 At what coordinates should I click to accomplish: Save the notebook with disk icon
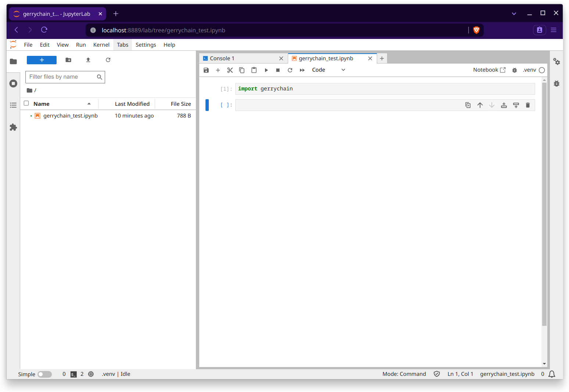(206, 70)
